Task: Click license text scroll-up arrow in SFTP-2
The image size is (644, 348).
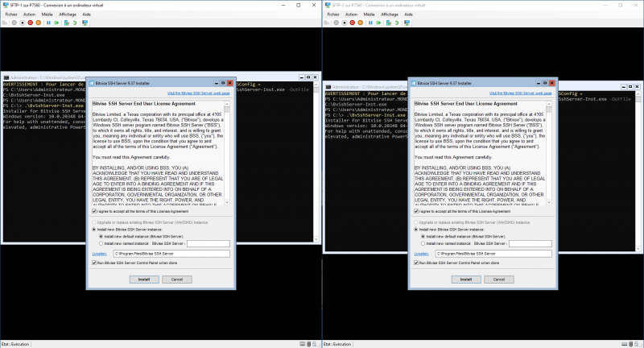Action: point(549,104)
